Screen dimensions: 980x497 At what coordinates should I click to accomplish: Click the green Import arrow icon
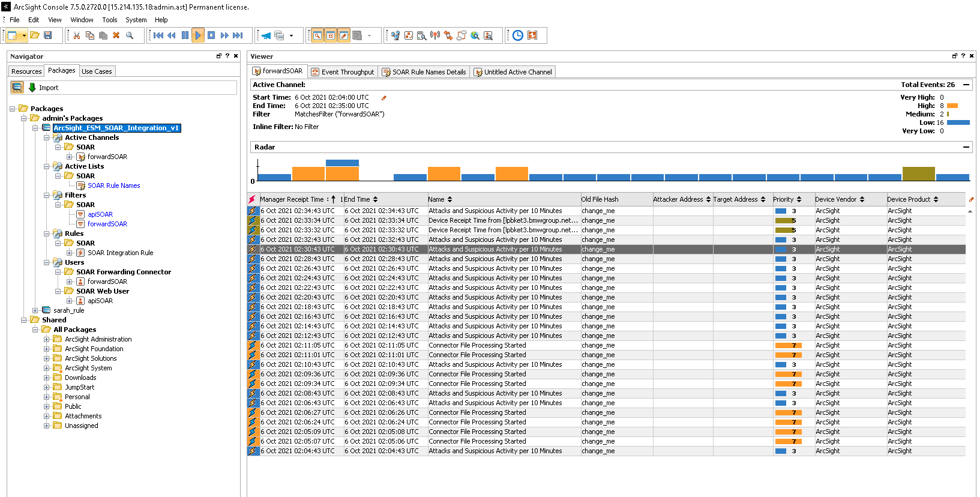point(32,88)
